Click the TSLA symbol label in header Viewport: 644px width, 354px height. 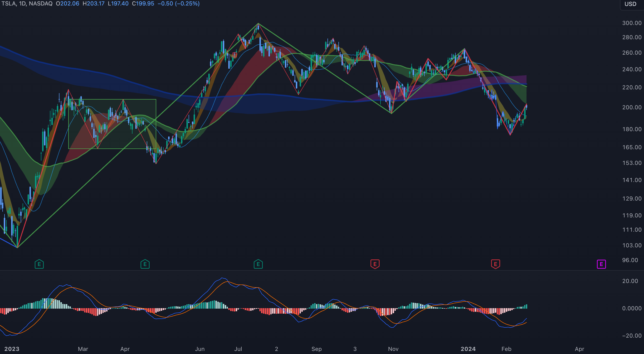9,4
